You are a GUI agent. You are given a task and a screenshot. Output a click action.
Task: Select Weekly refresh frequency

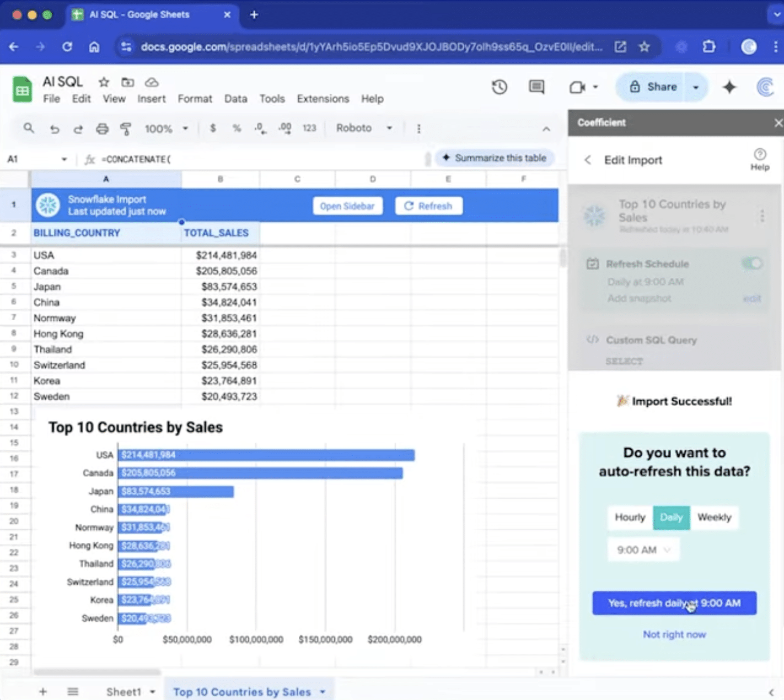coord(715,518)
